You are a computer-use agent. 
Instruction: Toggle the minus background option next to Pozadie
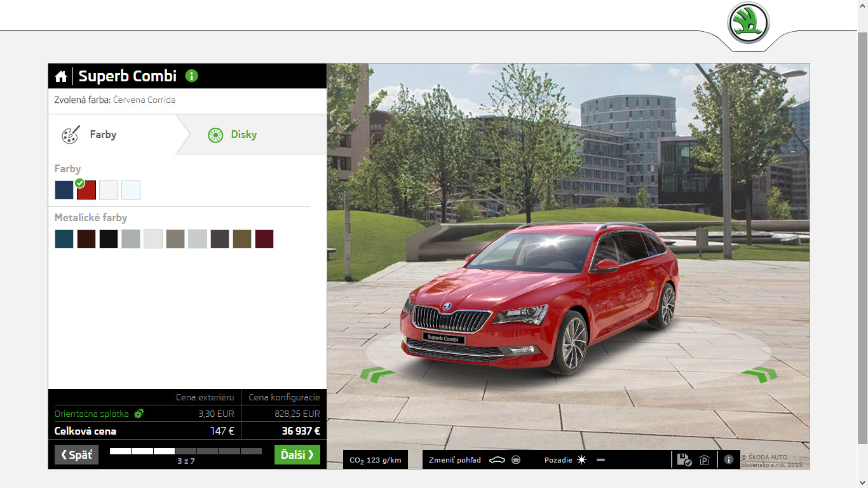click(600, 460)
